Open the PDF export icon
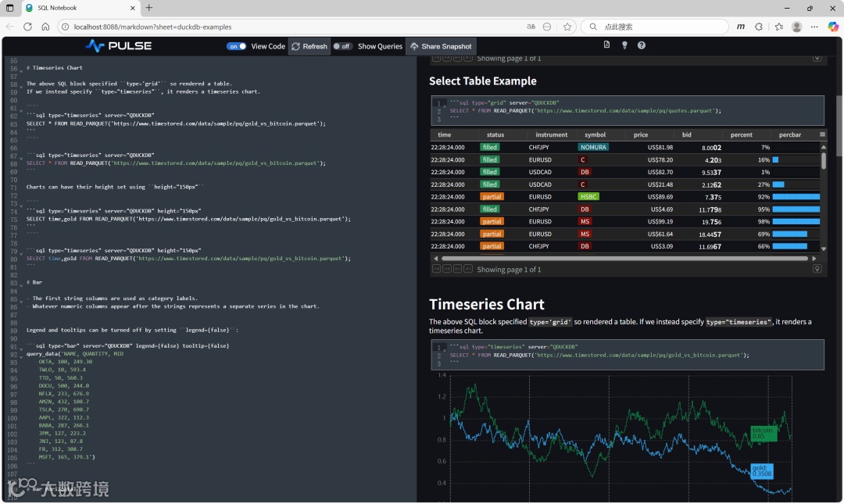 (x=606, y=45)
